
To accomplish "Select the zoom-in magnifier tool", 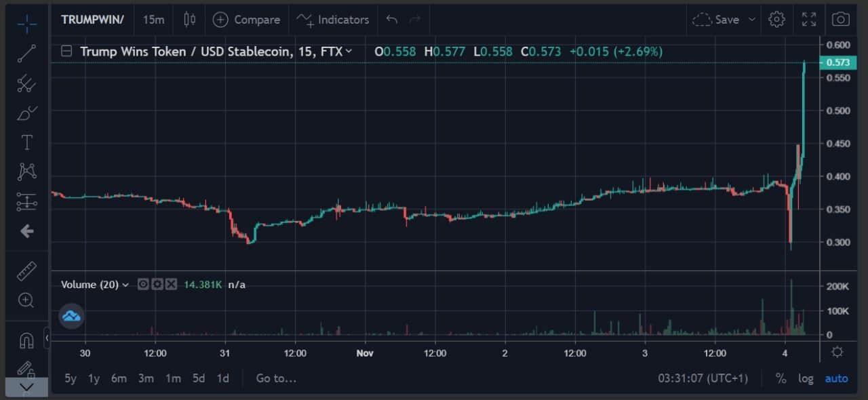I will coord(27,300).
